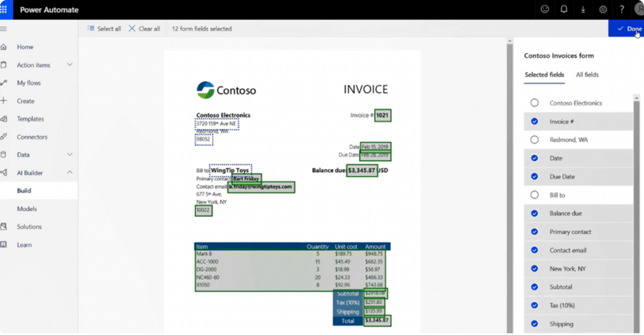The width and height of the screenshot is (644, 335).
Task: Click the Solutions icon in sidebar
Action: tap(4, 226)
